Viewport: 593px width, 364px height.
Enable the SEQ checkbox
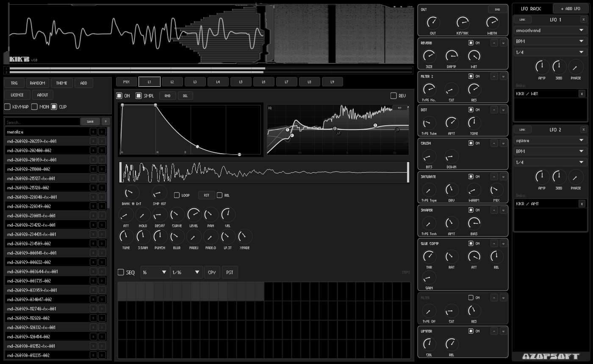click(121, 272)
